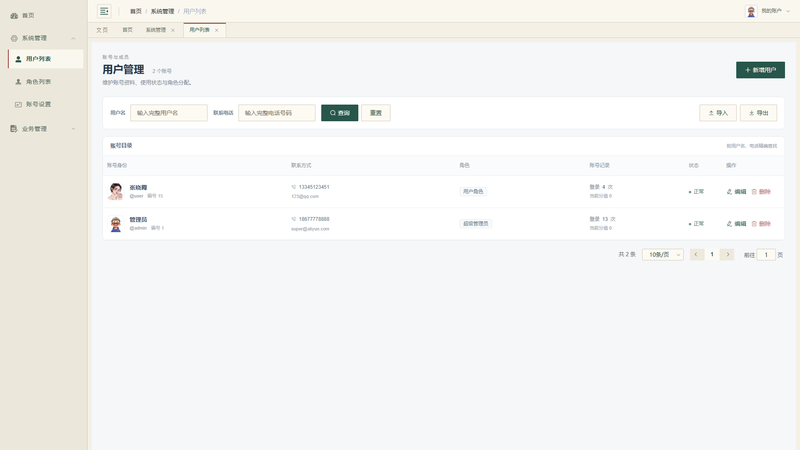Click the 新增用户 button
The height and width of the screenshot is (450, 800).
click(760, 70)
